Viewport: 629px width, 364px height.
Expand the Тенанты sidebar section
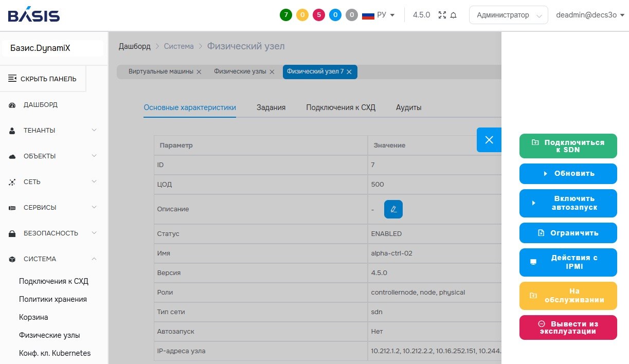click(x=94, y=130)
